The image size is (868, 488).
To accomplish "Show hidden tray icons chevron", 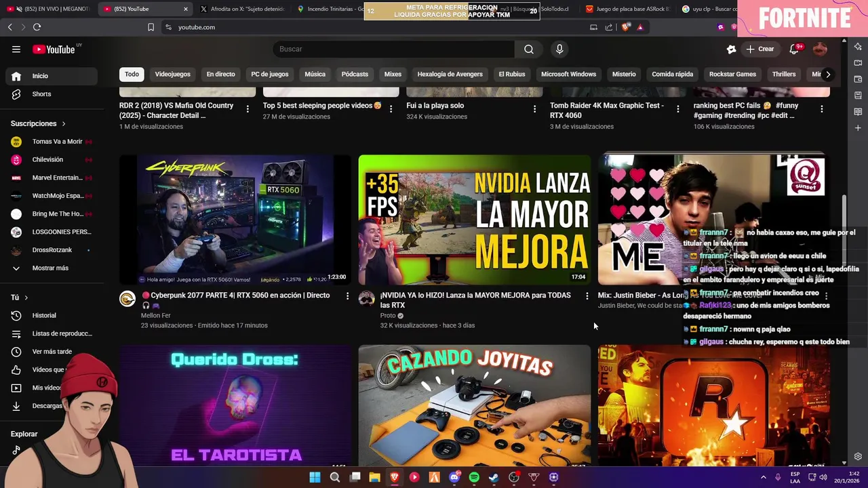I will tap(763, 477).
